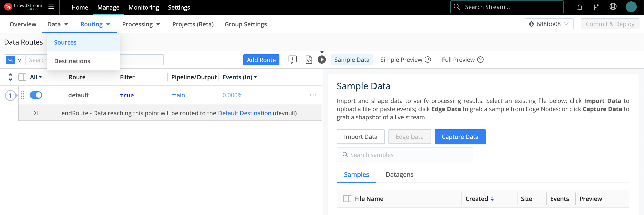Select Destinations from the Routing menu
Screen dimensions: 644x215
pos(72,61)
